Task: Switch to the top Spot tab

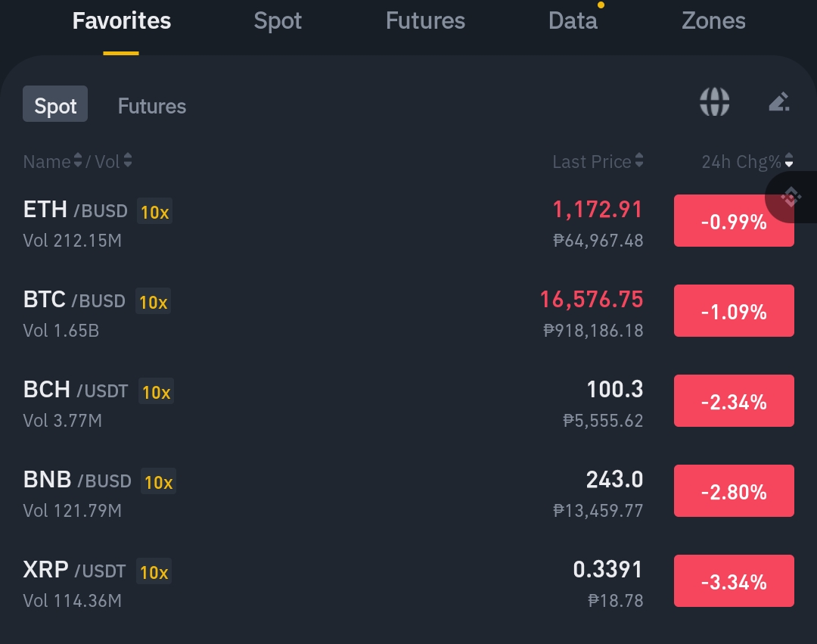Action: pos(278,21)
